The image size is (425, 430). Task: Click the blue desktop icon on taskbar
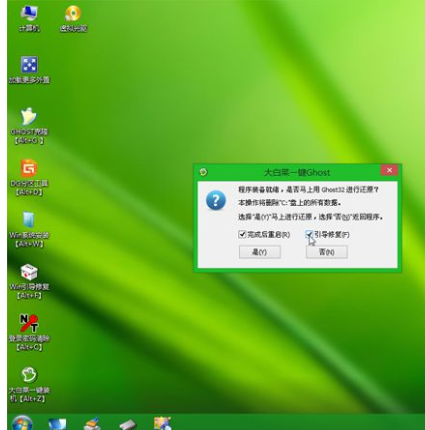(57, 423)
